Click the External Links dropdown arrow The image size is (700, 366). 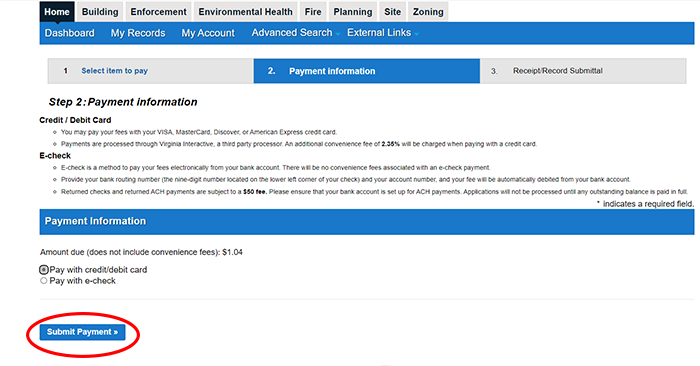[417, 34]
